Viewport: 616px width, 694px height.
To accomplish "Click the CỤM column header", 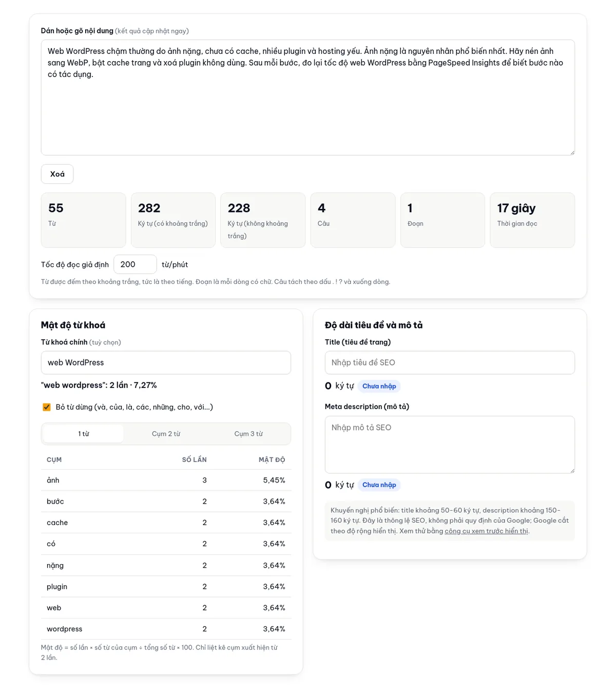I will 54,459.
